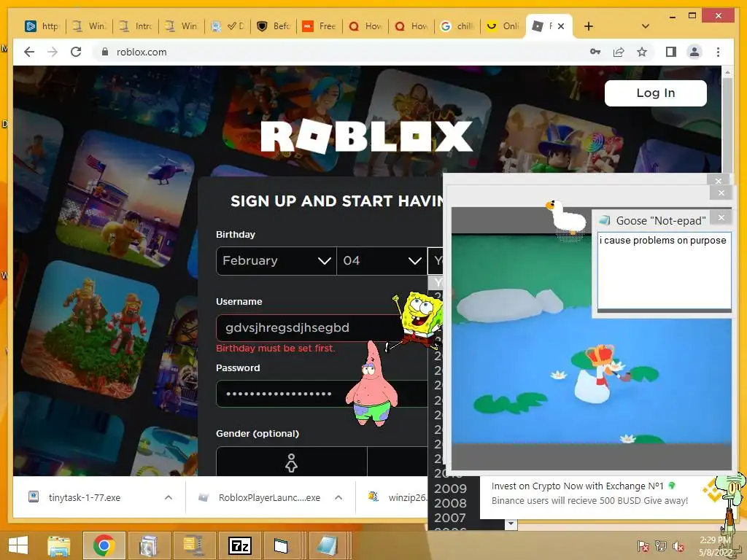Open the Chrome profile avatar
This screenshot has width=747, height=560.
(694, 52)
